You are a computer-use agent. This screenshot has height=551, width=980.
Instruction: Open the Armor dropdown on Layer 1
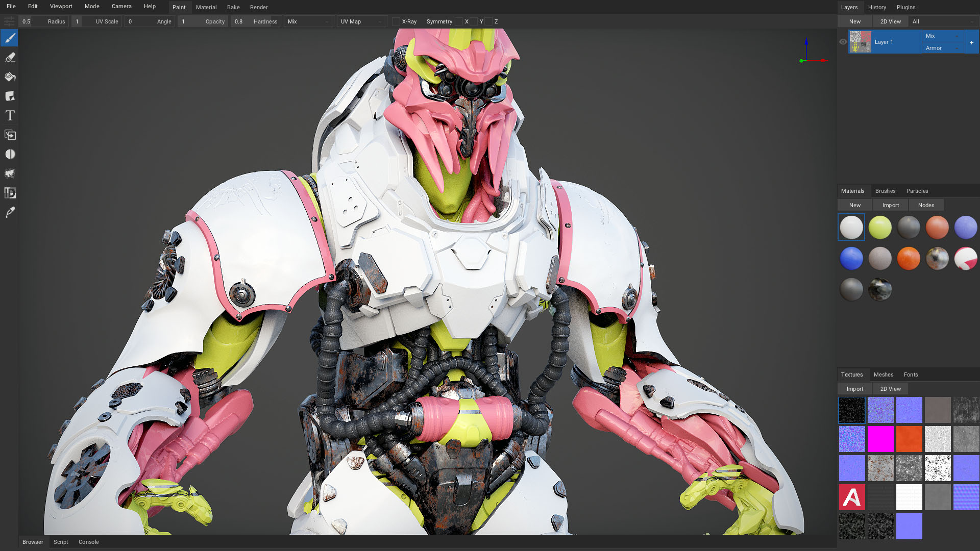click(x=942, y=47)
